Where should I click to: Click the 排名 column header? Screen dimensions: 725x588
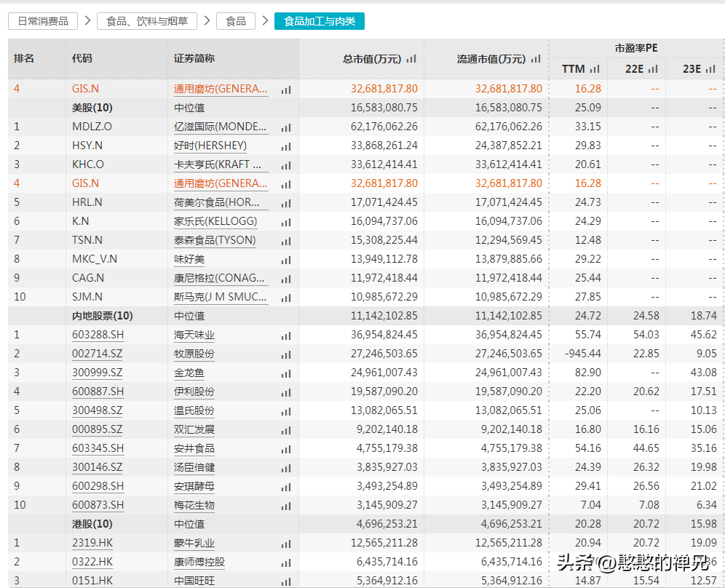[24, 58]
